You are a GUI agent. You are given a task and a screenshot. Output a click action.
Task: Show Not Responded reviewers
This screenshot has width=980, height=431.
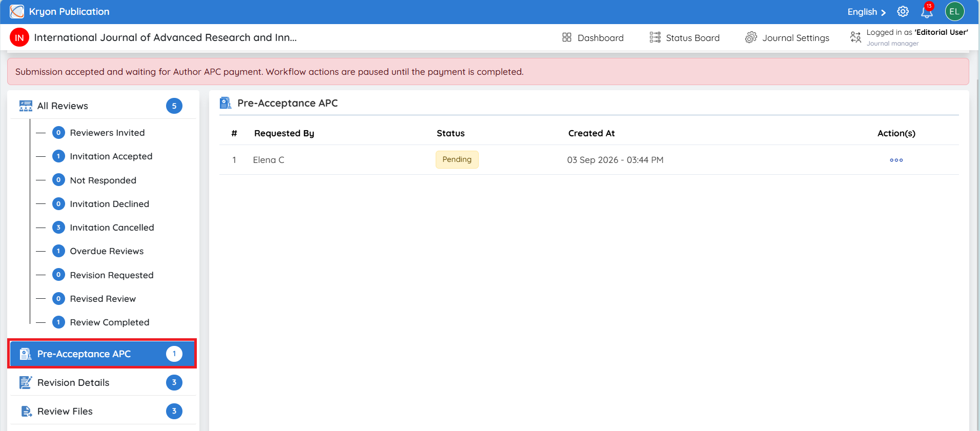coord(103,180)
